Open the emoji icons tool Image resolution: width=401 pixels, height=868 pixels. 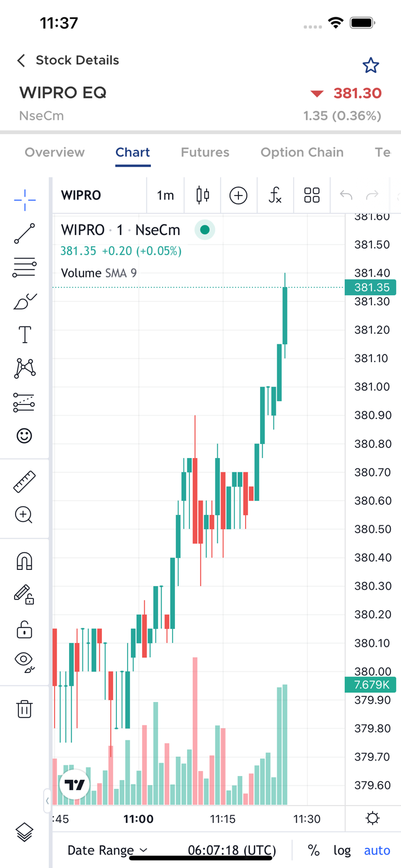click(x=25, y=435)
